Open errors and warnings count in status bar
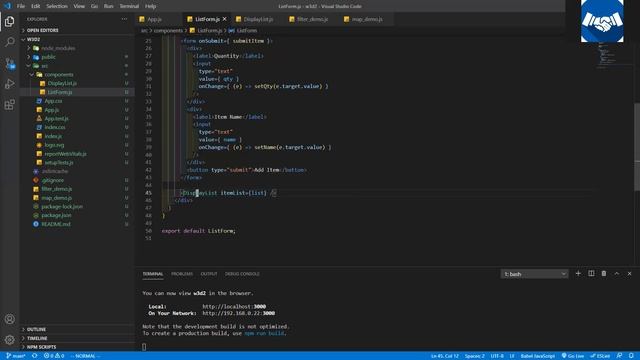This screenshot has height=360, width=640. pyautogui.click(x=54, y=356)
